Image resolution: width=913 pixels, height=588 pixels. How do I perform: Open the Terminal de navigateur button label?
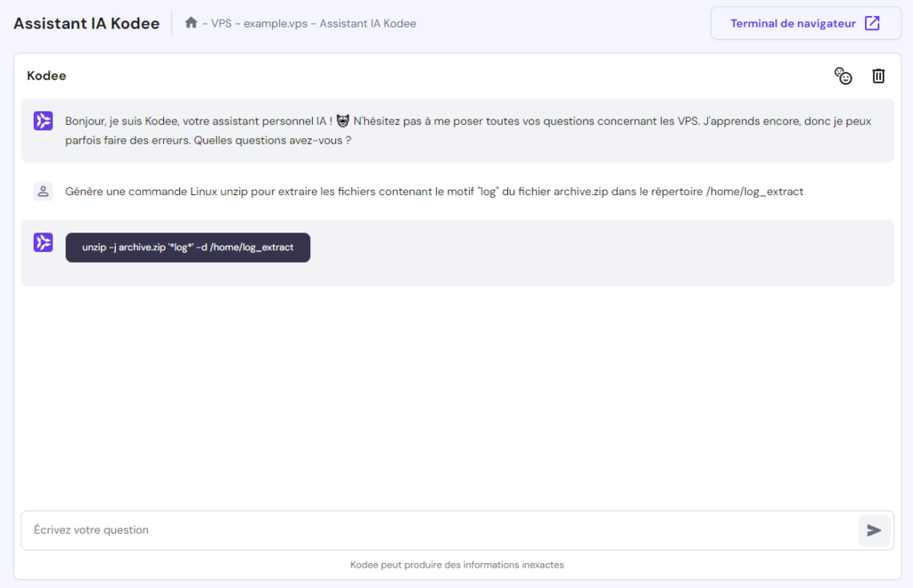(x=793, y=23)
